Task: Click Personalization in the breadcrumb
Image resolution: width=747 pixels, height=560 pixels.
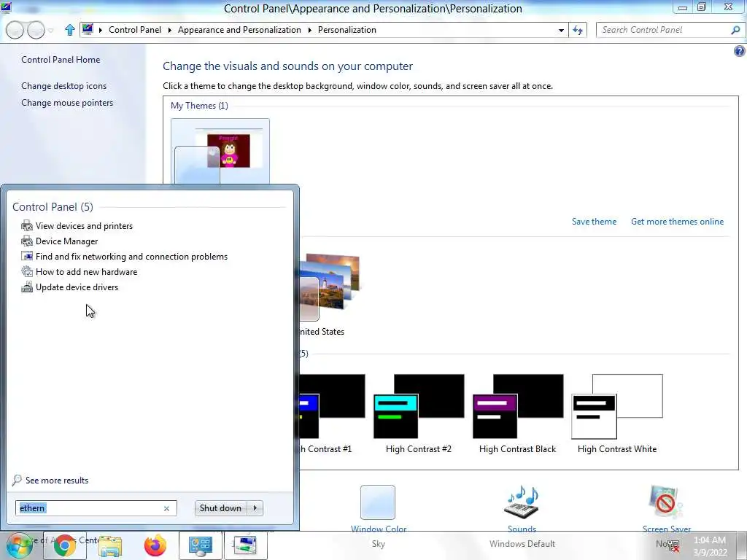Action: [347, 29]
